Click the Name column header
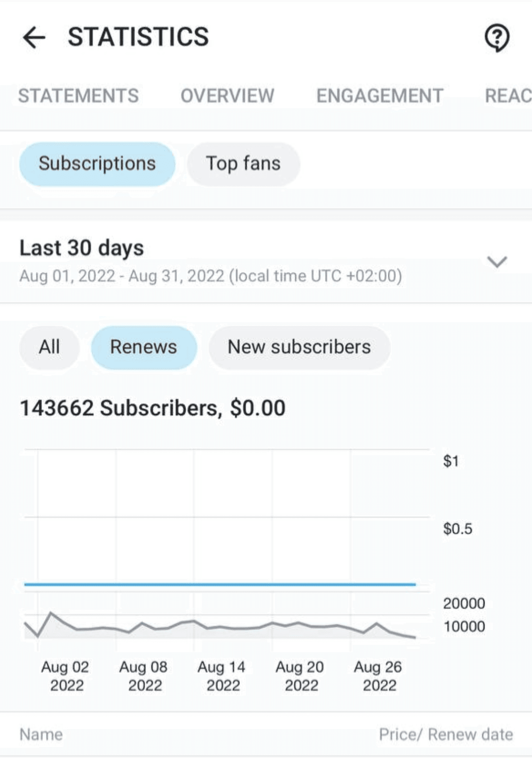 pyautogui.click(x=41, y=734)
